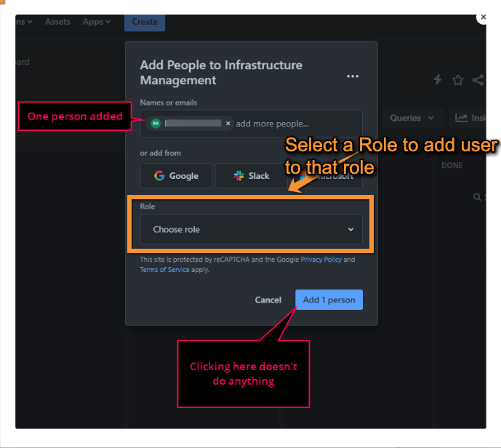Click the chevron in the role selector
501x448 pixels.
tap(350, 229)
